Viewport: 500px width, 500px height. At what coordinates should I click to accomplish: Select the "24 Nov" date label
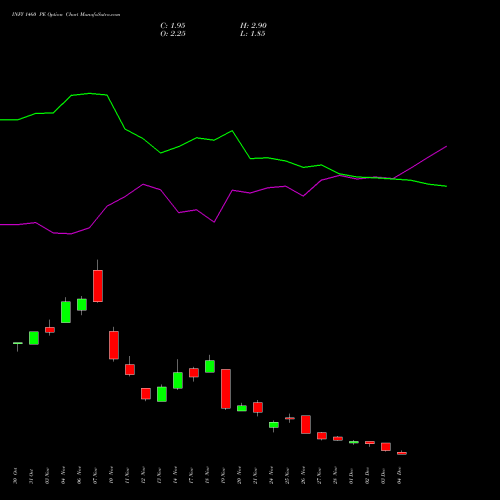coord(271,476)
